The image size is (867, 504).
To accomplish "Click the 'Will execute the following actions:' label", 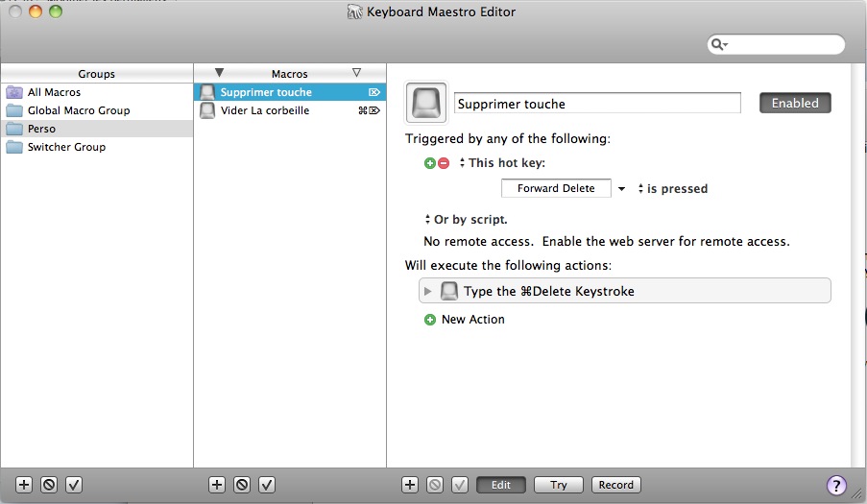I will [x=508, y=265].
